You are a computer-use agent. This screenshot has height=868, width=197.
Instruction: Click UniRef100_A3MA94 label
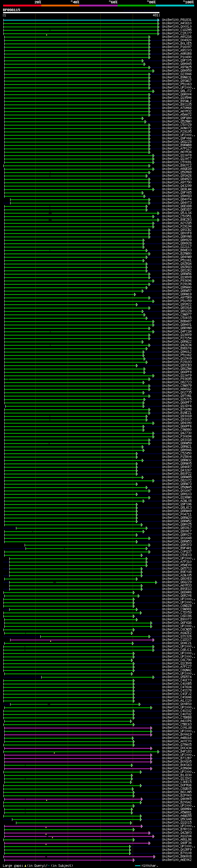point(177,768)
